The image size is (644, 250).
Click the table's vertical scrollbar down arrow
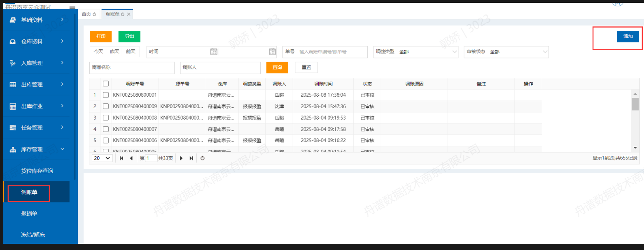(x=635, y=148)
